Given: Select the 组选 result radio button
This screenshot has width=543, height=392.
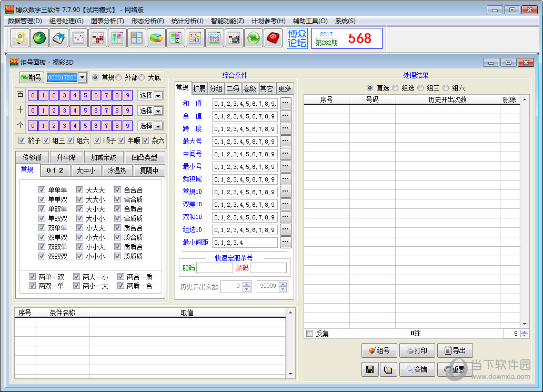Looking at the screenshot, I should tap(396, 88).
